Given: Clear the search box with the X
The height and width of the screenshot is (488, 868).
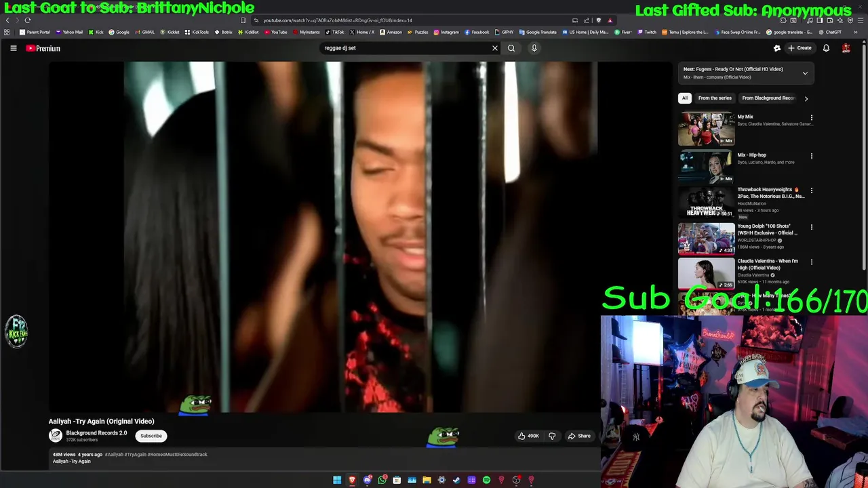Looking at the screenshot, I should click(x=494, y=48).
